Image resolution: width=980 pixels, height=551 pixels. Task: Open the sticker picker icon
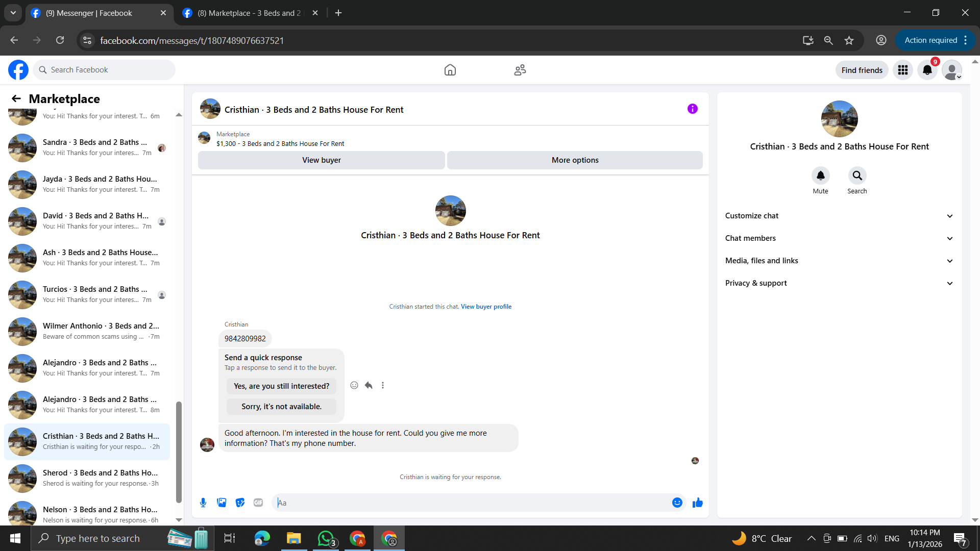[x=240, y=503]
